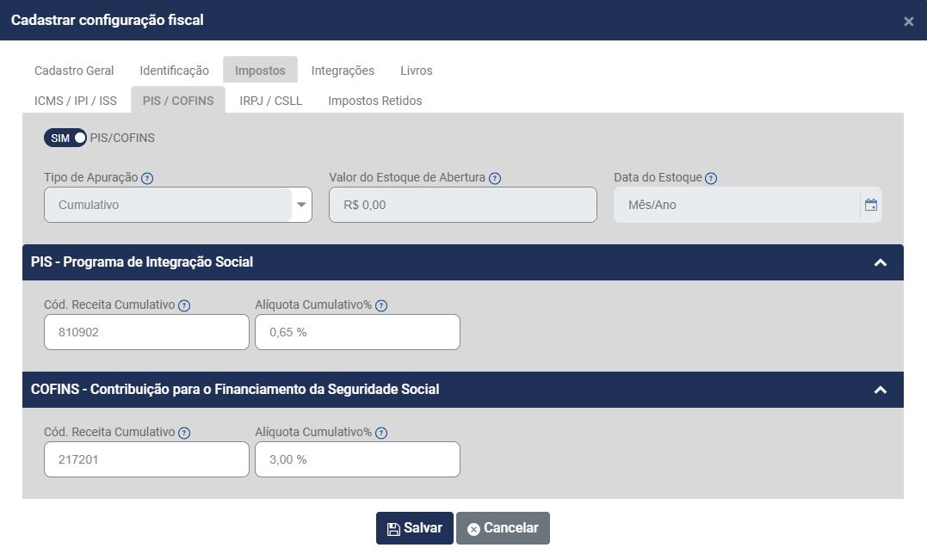
Task: Click help icon next to Valor do Estoque de Abertura
Action: (495, 179)
